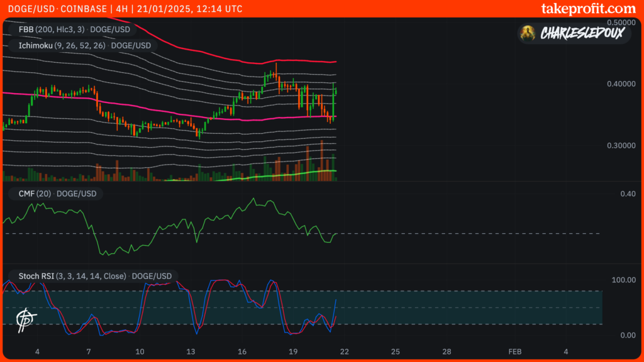Open the takeprofit.com link
This screenshot has width=644, height=362.
point(588,9)
